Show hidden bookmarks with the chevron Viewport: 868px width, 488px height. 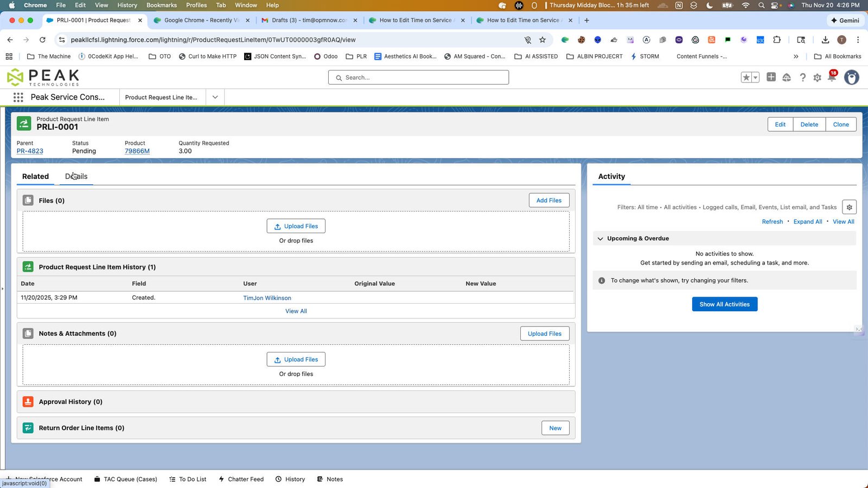[x=796, y=56]
